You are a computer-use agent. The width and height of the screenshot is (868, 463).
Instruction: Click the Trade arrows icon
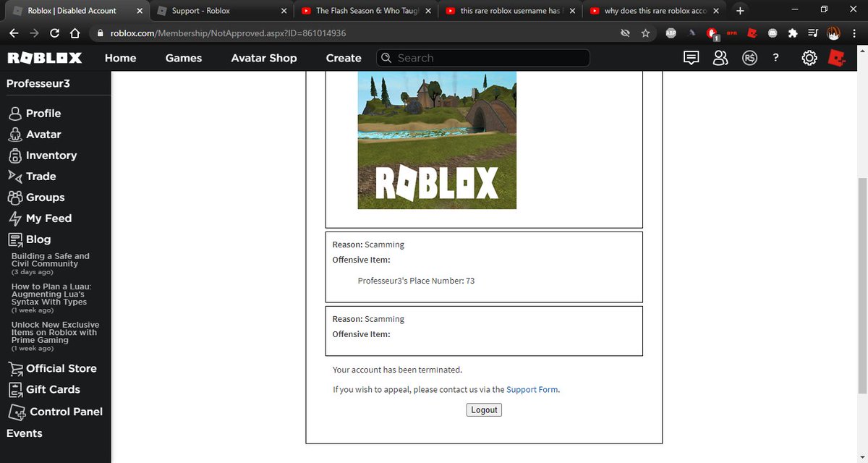pos(15,177)
